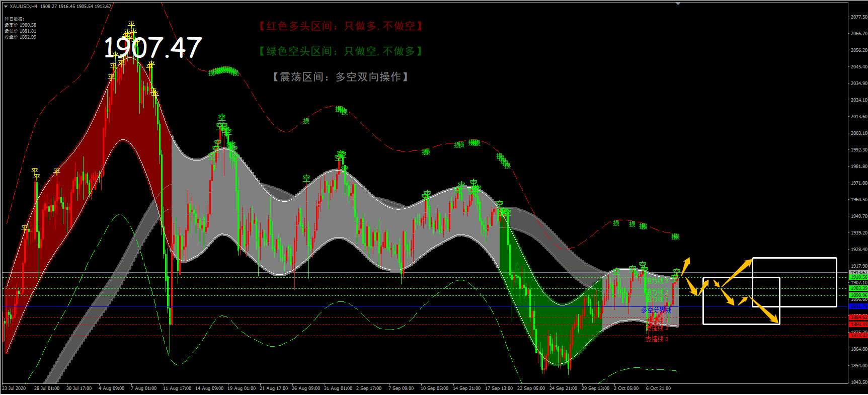Click the 最高价 1900.58 data line

(21, 25)
